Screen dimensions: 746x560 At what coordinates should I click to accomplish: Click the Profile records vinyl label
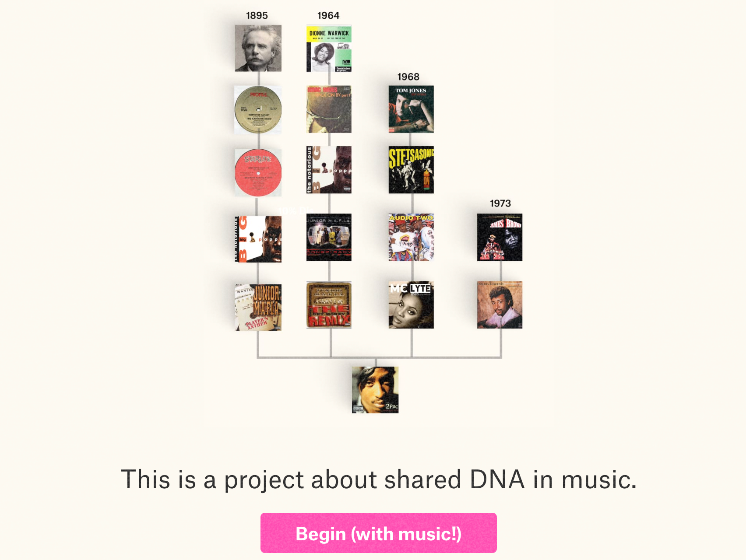[x=258, y=109]
